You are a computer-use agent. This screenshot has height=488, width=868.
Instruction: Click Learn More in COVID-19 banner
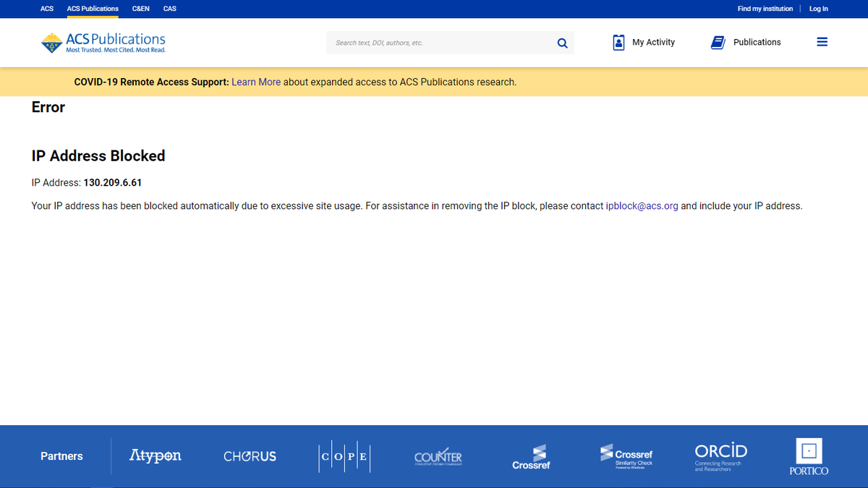[256, 82]
